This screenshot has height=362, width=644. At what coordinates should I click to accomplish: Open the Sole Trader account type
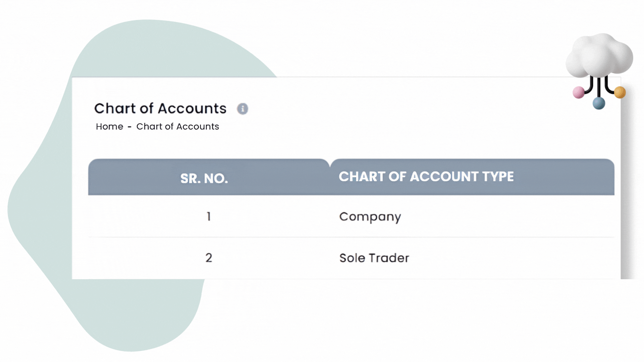coord(374,258)
